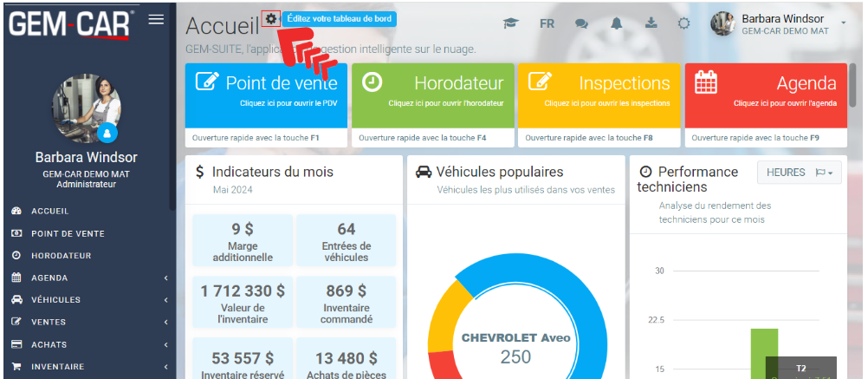Expand the Barbara Windsor user menu
This screenshot has width=868, height=379.
pyautogui.click(x=843, y=23)
